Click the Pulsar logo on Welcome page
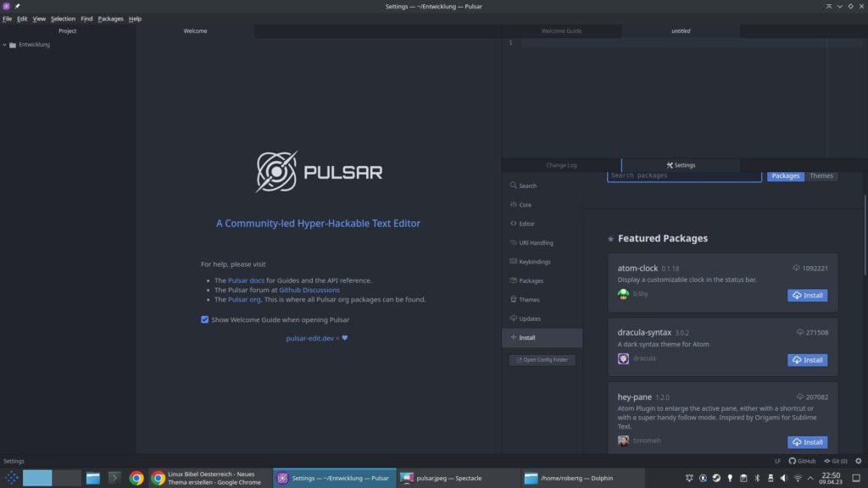 pyautogui.click(x=319, y=172)
